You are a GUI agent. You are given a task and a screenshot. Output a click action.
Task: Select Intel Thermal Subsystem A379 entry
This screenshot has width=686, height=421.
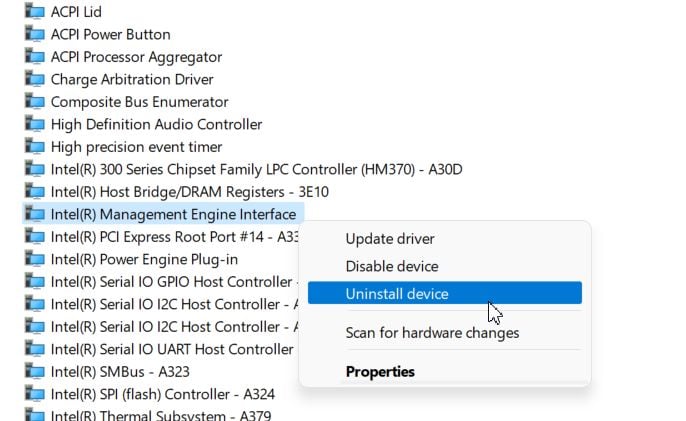coord(161,415)
